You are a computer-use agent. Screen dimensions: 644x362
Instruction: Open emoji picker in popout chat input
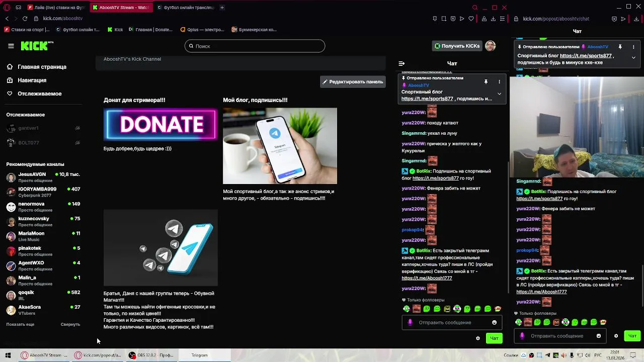pyautogui.click(x=598, y=336)
